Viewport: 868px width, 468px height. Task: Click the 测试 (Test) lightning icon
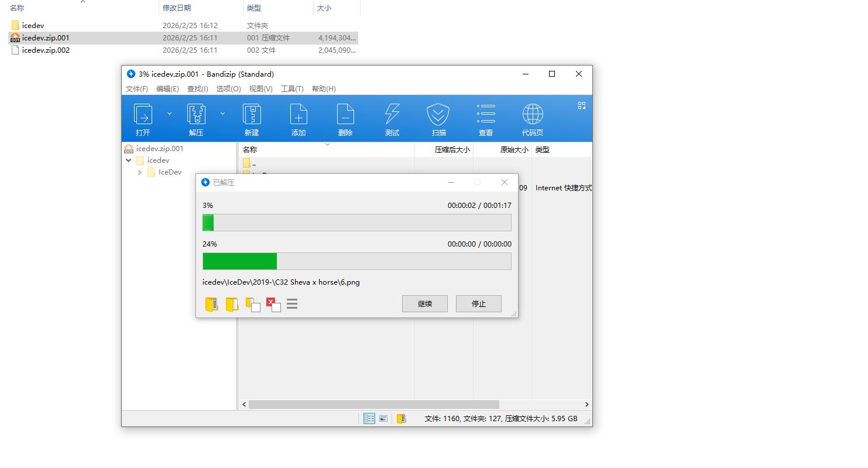point(392,114)
